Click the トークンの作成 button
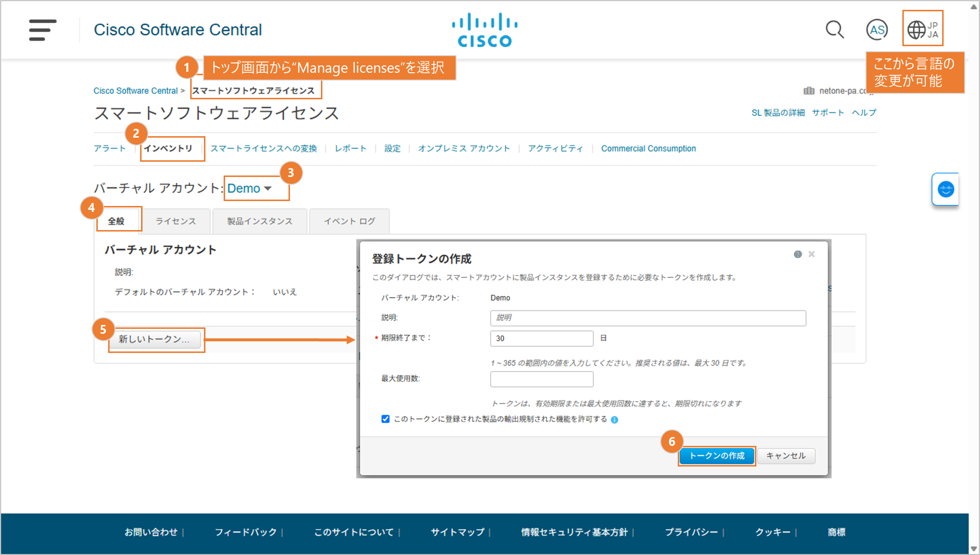This screenshot has height=555, width=980. [717, 456]
